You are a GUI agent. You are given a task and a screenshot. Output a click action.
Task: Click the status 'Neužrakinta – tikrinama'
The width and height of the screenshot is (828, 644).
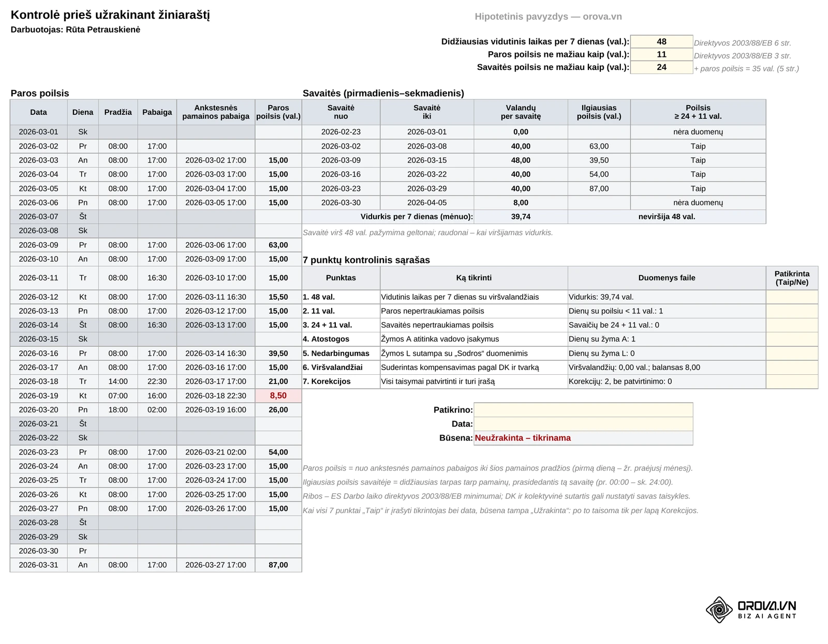[583, 438]
